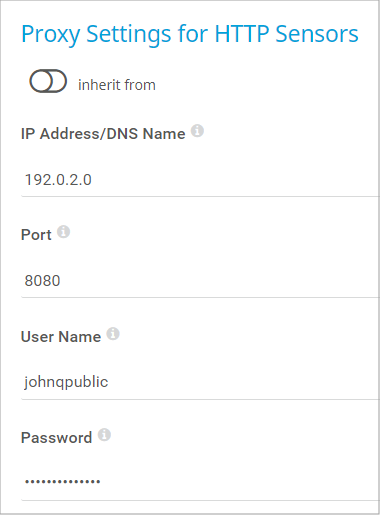Click the 'inherit from' label text
Screen dimensions: 380x515
pyautogui.click(x=117, y=85)
